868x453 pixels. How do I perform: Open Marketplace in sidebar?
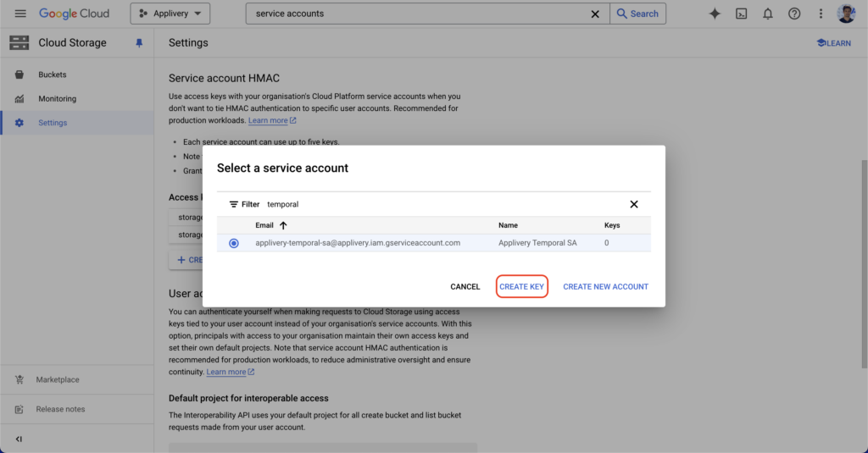point(77,379)
